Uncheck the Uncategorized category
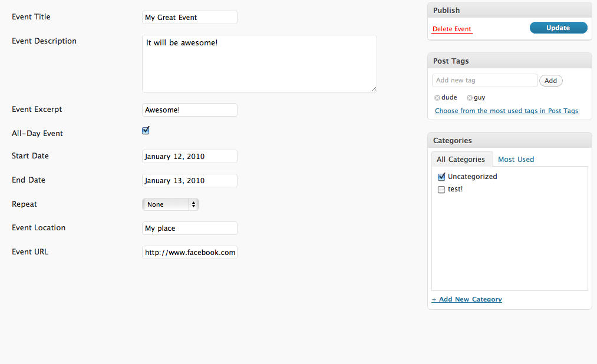The image size is (597, 364). point(441,177)
